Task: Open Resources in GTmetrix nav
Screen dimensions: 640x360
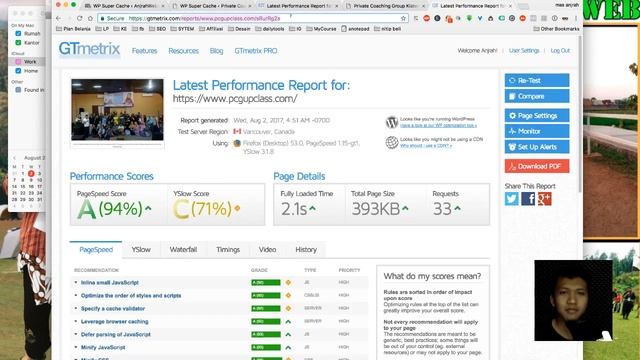Action: pyautogui.click(x=184, y=51)
